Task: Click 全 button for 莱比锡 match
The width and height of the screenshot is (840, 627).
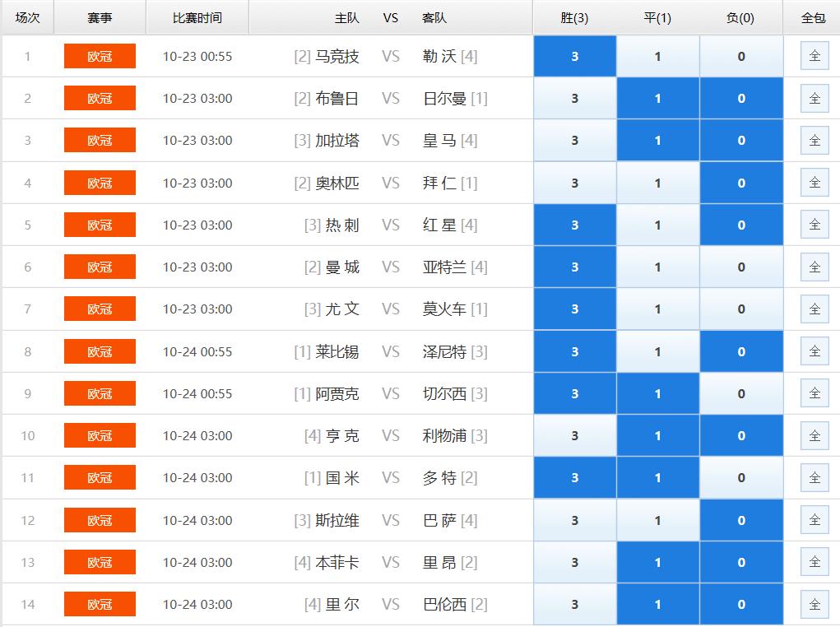Action: click(x=814, y=351)
